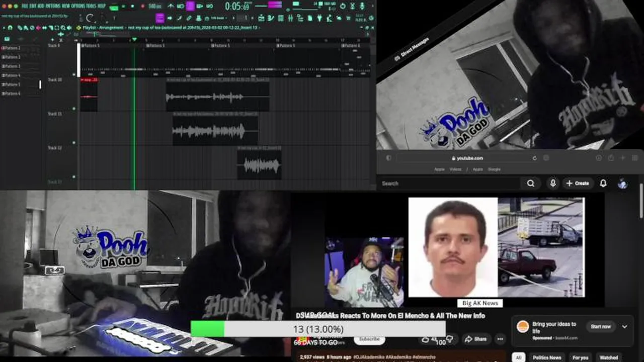Click the browser share icon
This screenshot has width=644, height=362.
pos(611,158)
